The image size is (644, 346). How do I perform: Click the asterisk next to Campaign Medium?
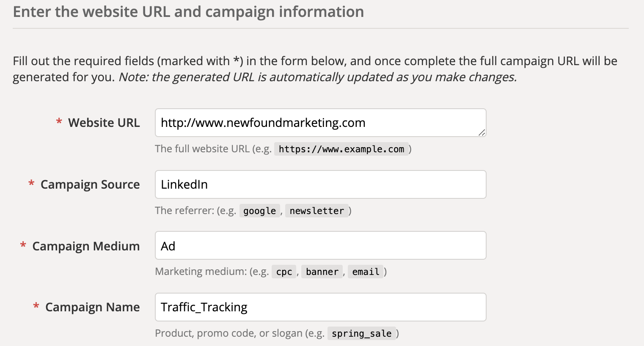pyautogui.click(x=23, y=246)
